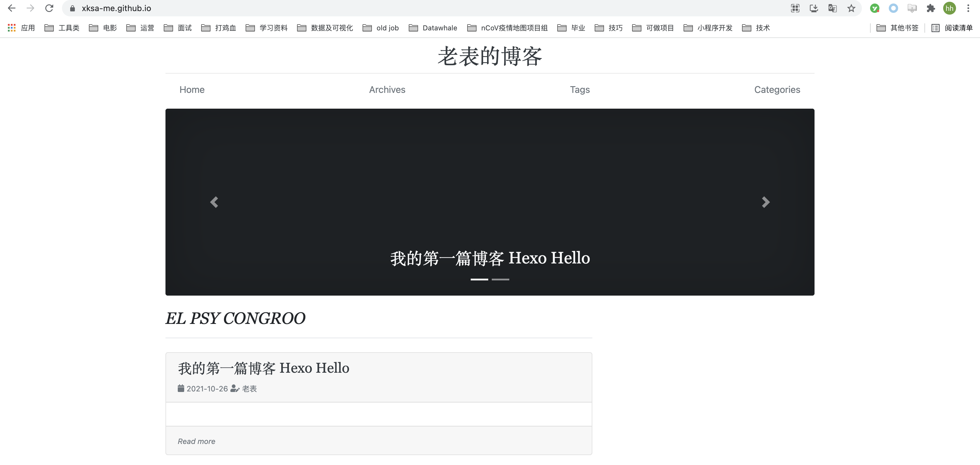Open the extensions puzzle icon
980x465 pixels.
931,8
